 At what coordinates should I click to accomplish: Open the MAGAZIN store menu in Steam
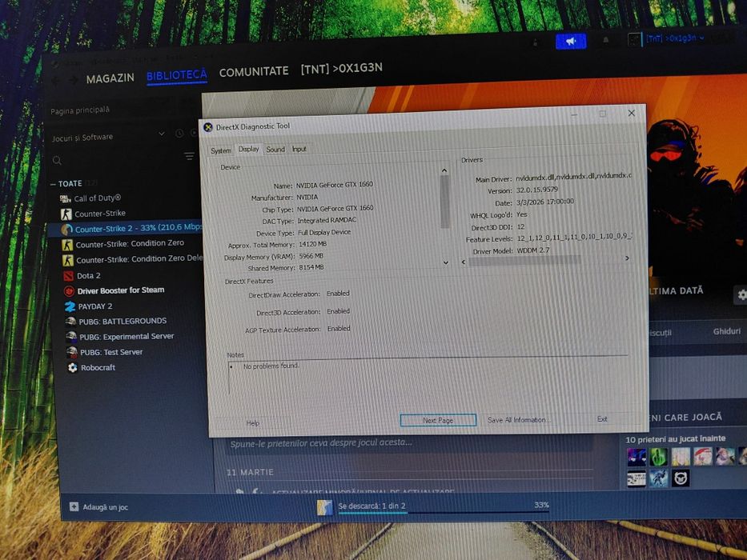110,78
